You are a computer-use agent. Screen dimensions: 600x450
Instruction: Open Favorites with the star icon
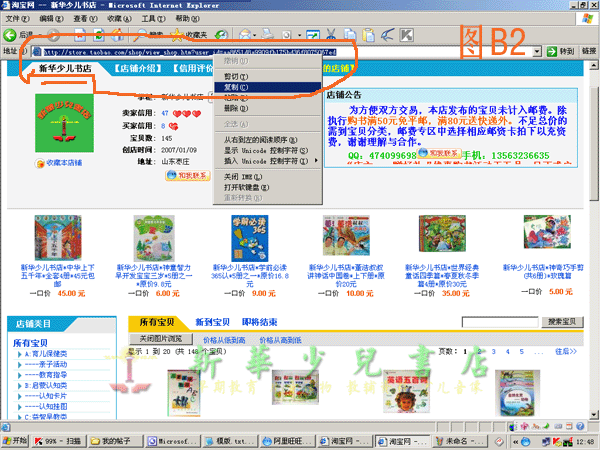point(177,35)
